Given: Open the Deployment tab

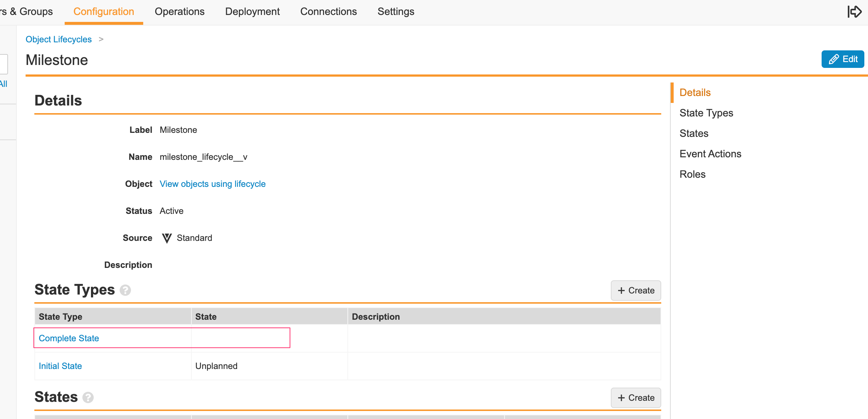Looking at the screenshot, I should coord(252,12).
